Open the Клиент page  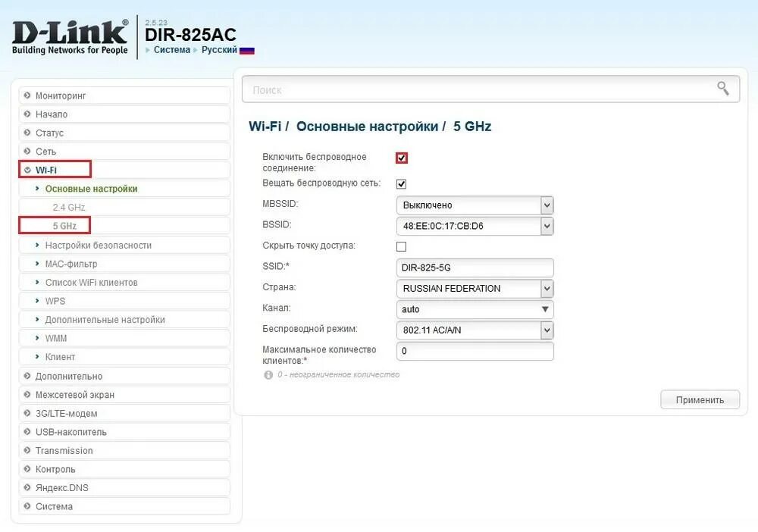point(124,357)
